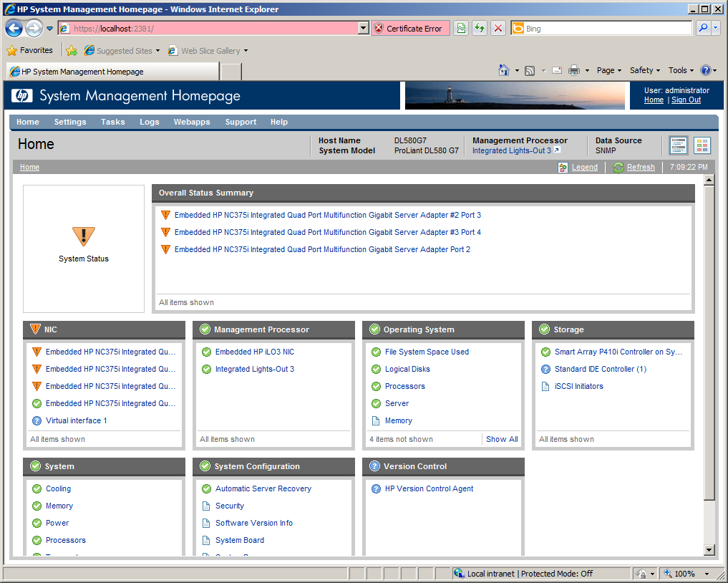Click the Home breadcrumb link

click(29, 167)
